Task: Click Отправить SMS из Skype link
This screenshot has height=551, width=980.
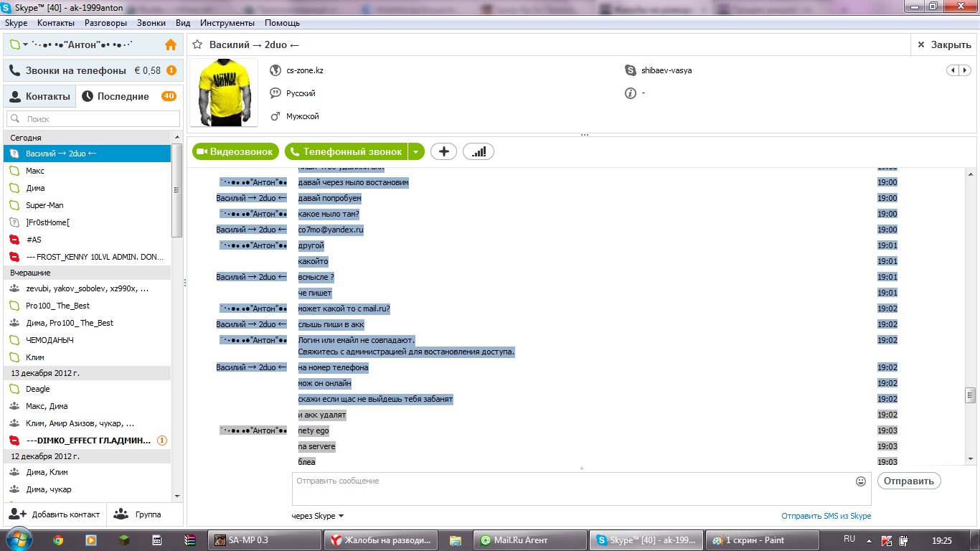Action: click(826, 516)
